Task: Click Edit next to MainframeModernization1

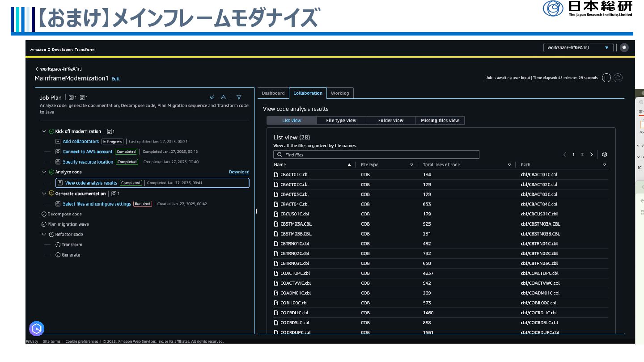Action: tap(115, 79)
